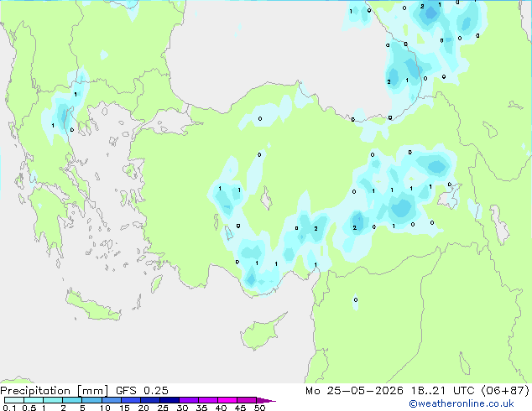Click the legend label '45'

coord(240,408)
